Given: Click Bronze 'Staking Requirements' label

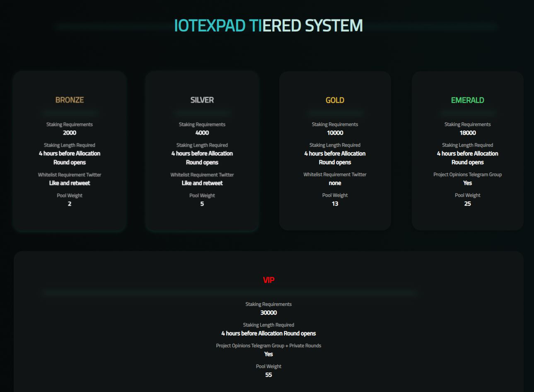Looking at the screenshot, I should [70, 124].
